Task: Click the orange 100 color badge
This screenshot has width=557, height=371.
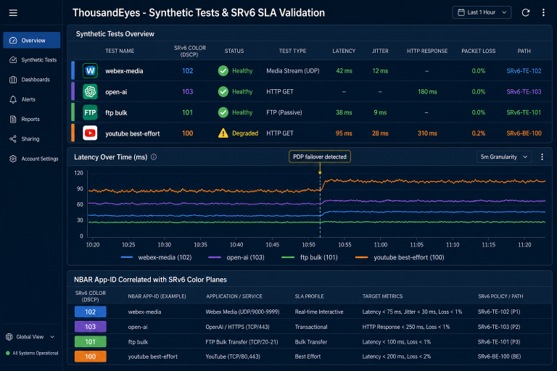Action: coord(90,356)
